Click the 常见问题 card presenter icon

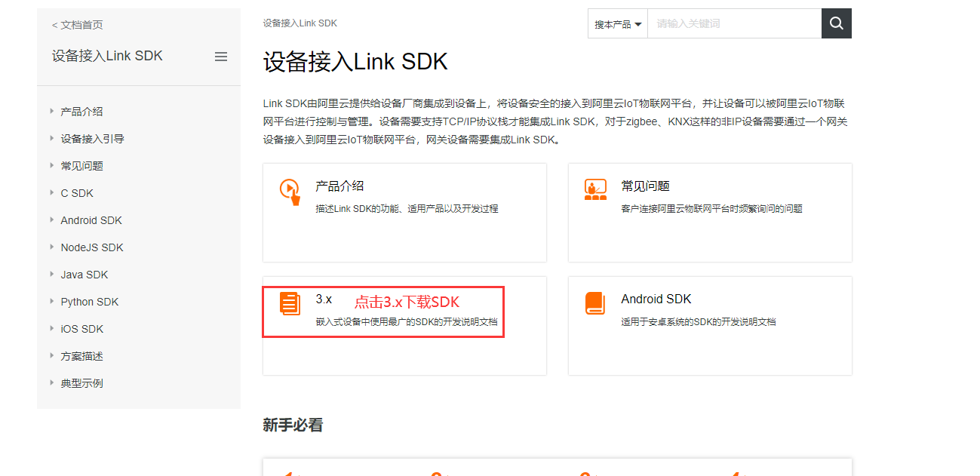pyautogui.click(x=595, y=190)
